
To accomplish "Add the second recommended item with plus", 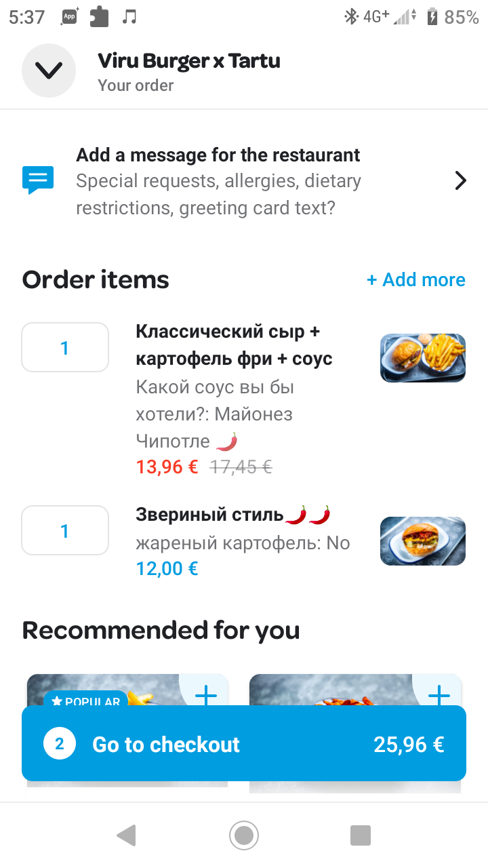I will tap(439, 694).
